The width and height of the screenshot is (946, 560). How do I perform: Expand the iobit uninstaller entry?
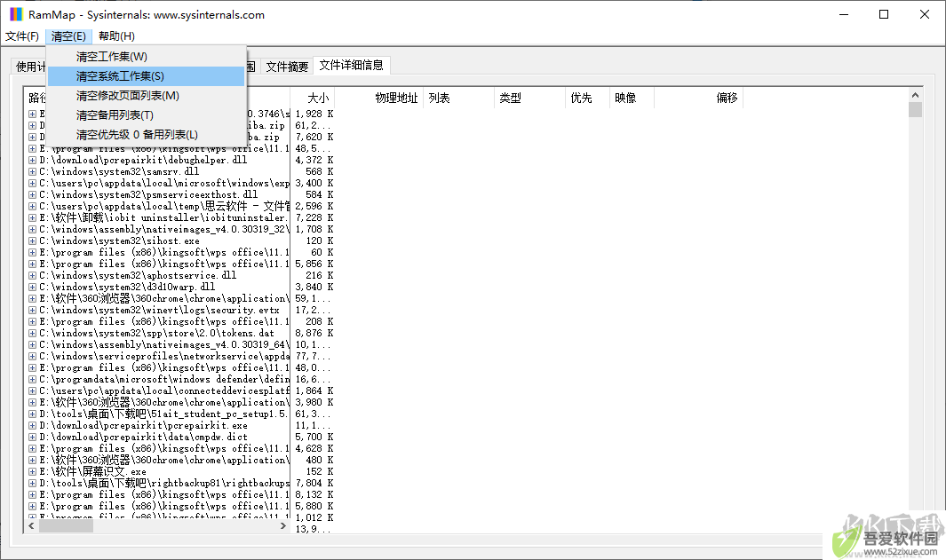coord(33,217)
